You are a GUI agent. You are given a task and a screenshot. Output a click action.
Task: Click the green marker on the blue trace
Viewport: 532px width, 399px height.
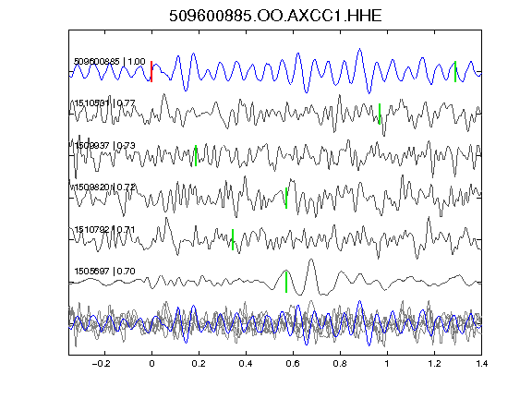pos(455,72)
